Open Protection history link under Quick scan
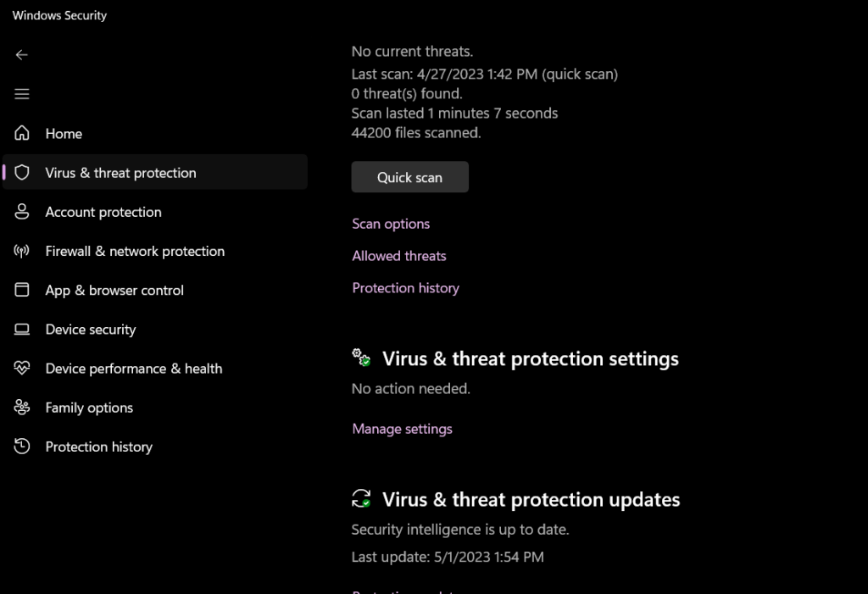 coord(405,288)
